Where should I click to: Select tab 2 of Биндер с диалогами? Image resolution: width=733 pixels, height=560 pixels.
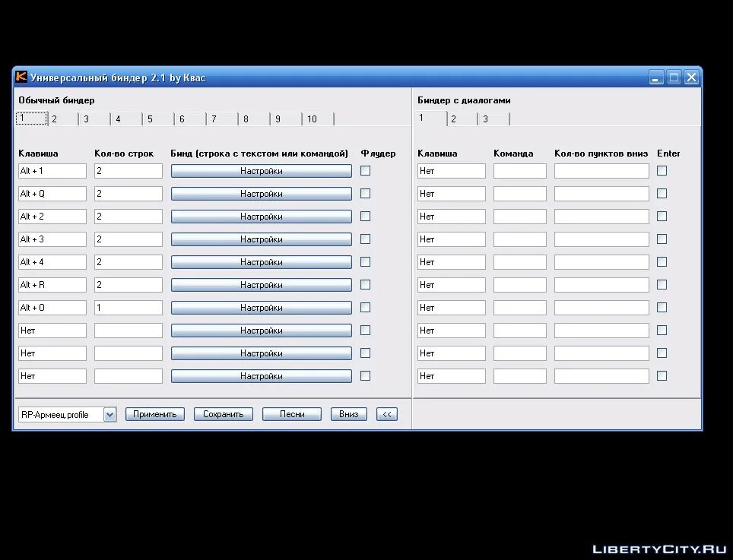tap(462, 119)
